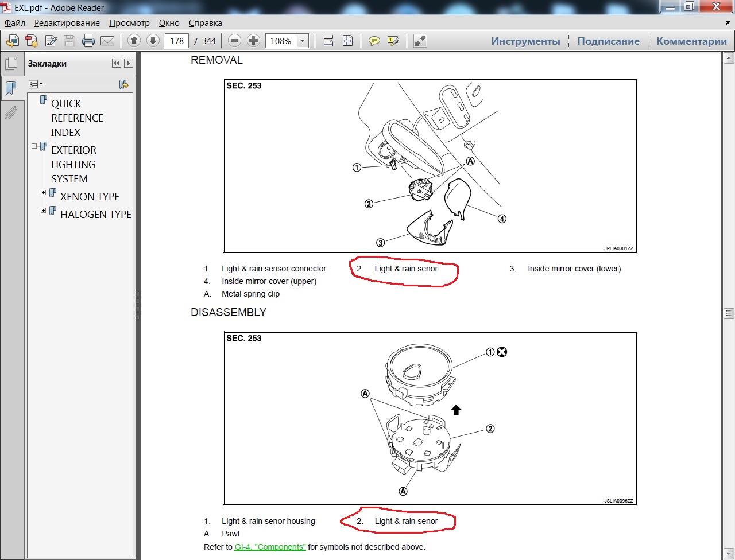Toggle the Bookmarks panel in the sidebar
This screenshot has width=735, height=560.
pos(10,88)
